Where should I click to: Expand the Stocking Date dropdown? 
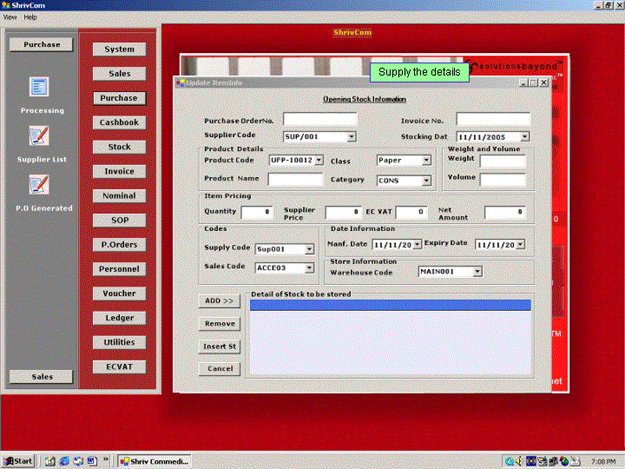(525, 137)
